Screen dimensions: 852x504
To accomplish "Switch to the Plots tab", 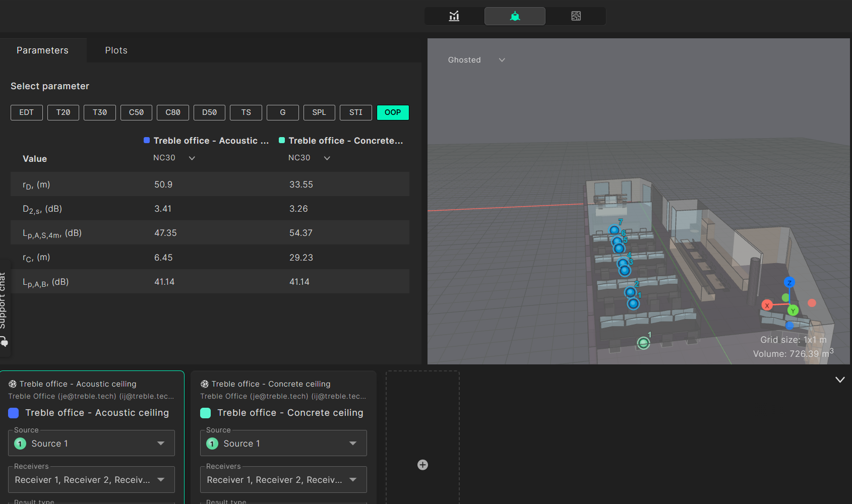I will click(116, 50).
